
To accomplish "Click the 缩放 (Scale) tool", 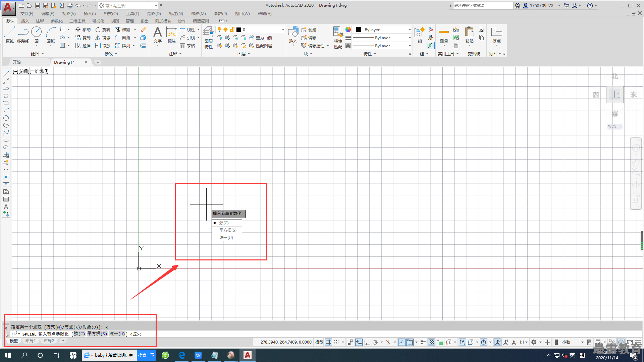I will [x=103, y=46].
